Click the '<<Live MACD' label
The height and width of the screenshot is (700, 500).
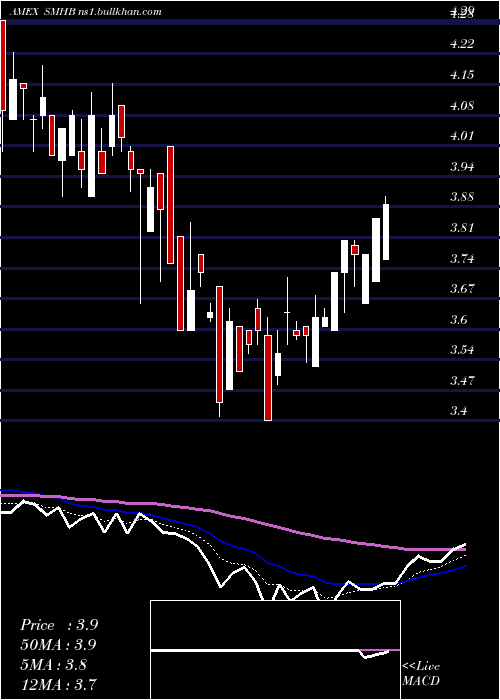[421, 674]
